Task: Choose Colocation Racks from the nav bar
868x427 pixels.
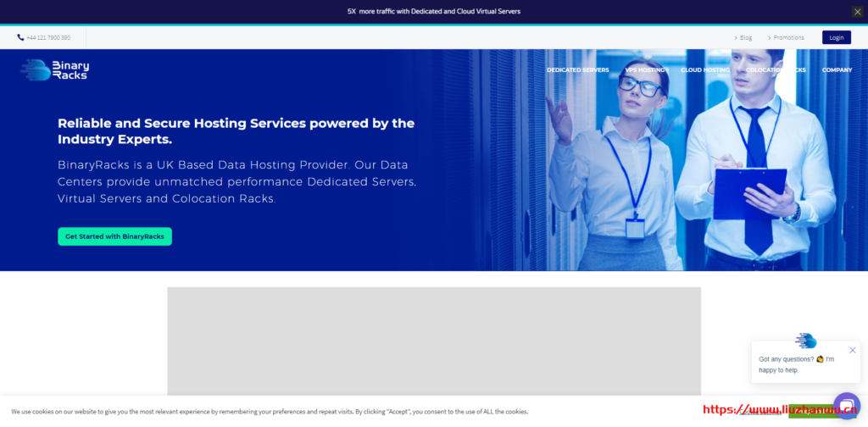Action: (775, 70)
